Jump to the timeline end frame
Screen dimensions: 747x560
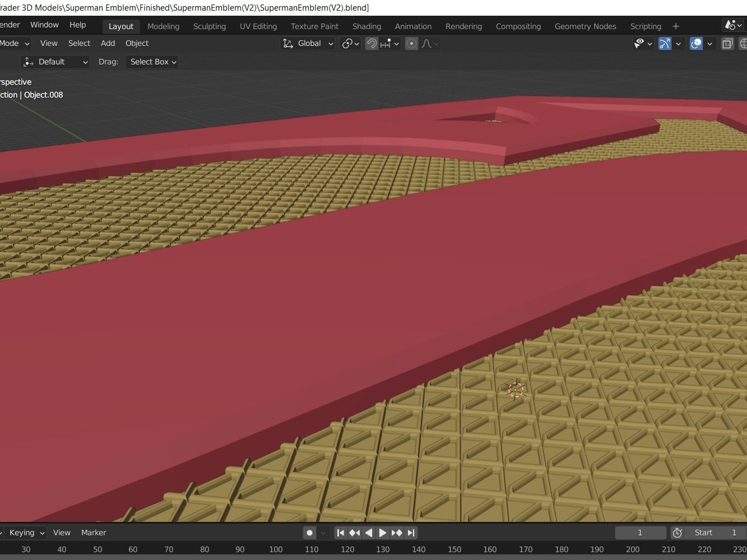click(x=411, y=533)
